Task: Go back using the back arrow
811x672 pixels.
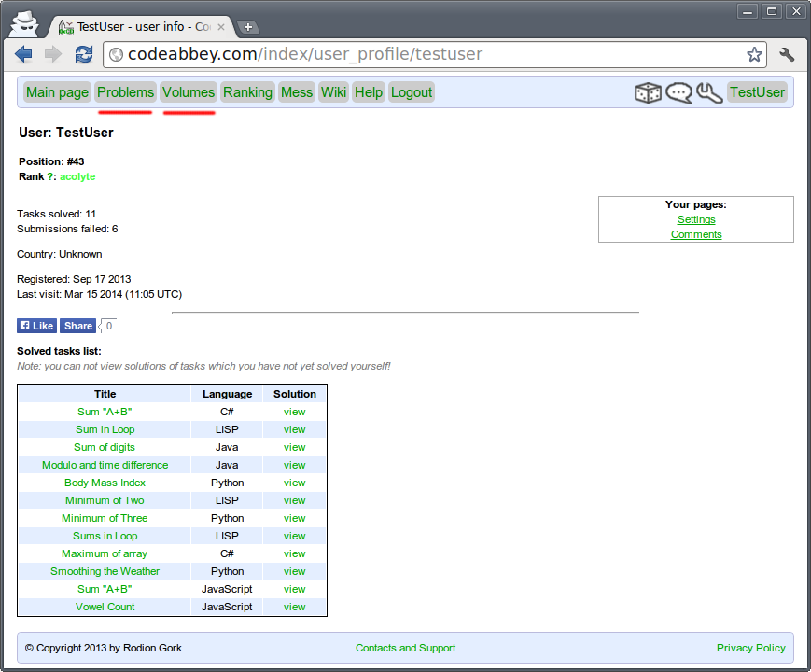Action: tap(22, 54)
